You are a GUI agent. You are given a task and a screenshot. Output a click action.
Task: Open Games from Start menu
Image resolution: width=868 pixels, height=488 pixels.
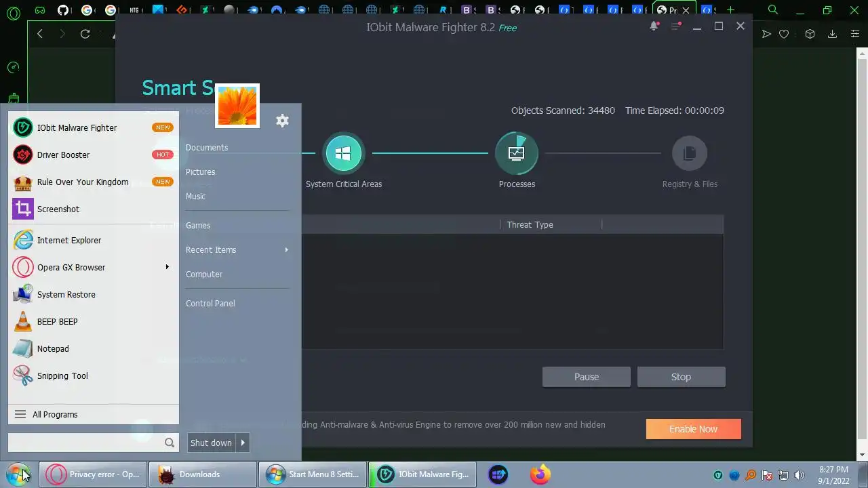[x=198, y=225]
